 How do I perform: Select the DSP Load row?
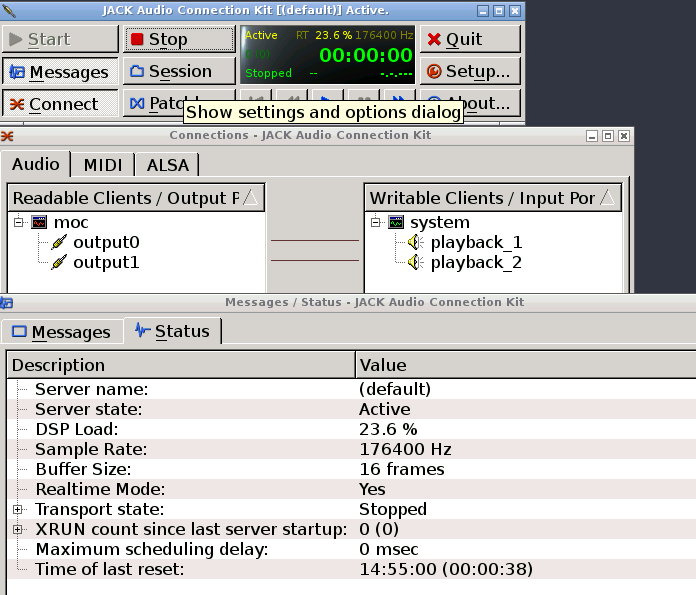pyautogui.click(x=352, y=429)
